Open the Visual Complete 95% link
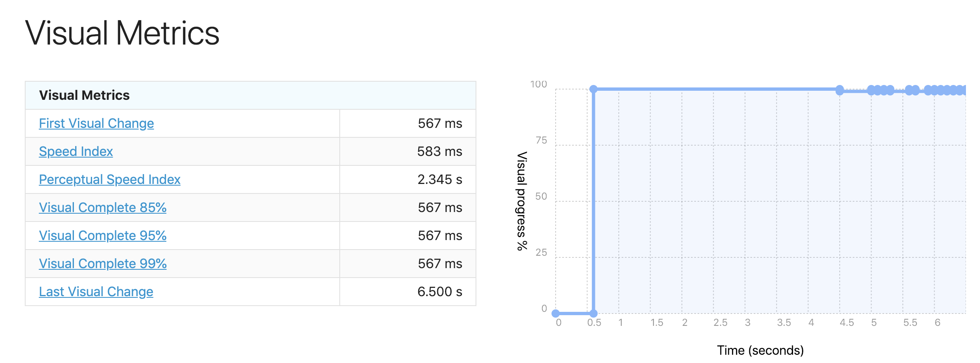The height and width of the screenshot is (363, 980). click(x=102, y=236)
